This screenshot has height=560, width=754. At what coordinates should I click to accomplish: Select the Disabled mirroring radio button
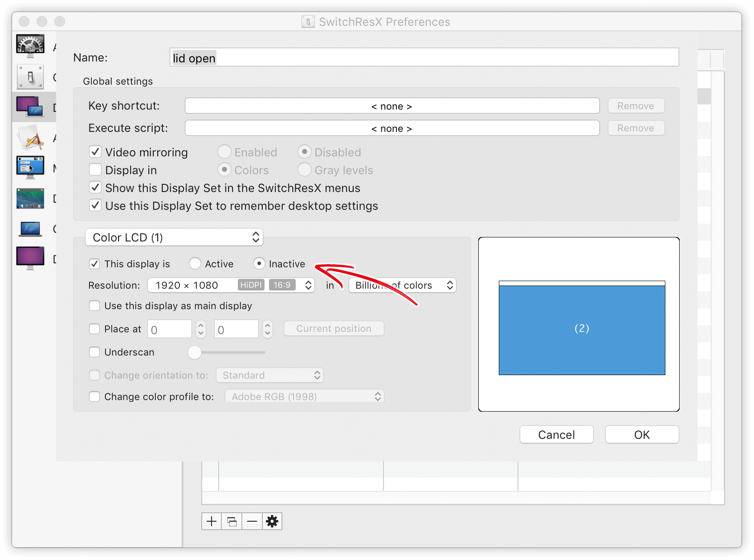[304, 152]
